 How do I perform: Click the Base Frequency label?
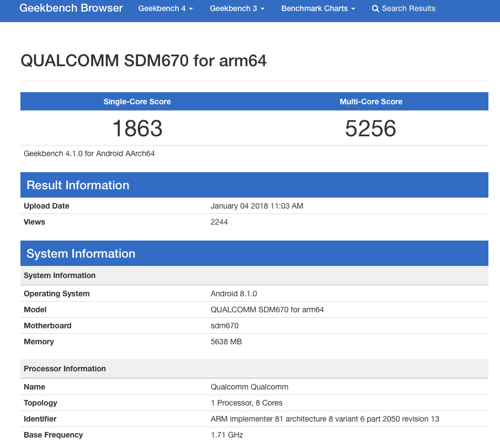[x=53, y=435]
